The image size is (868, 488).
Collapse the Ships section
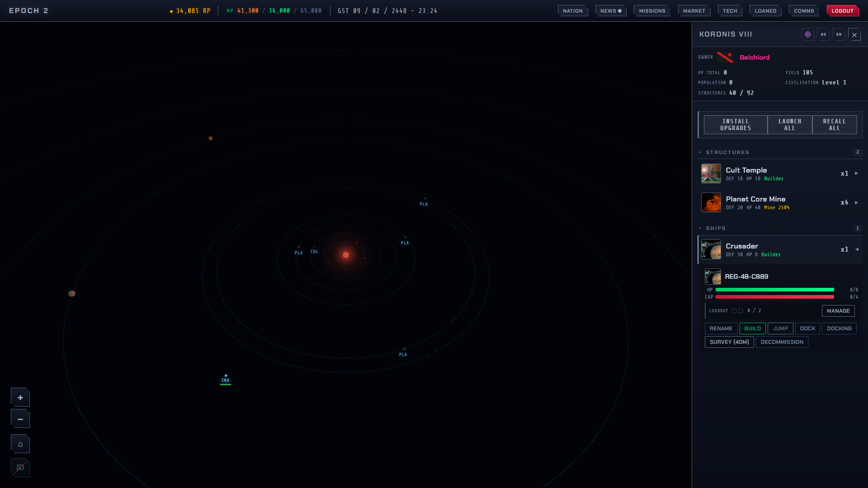pyautogui.click(x=700, y=228)
